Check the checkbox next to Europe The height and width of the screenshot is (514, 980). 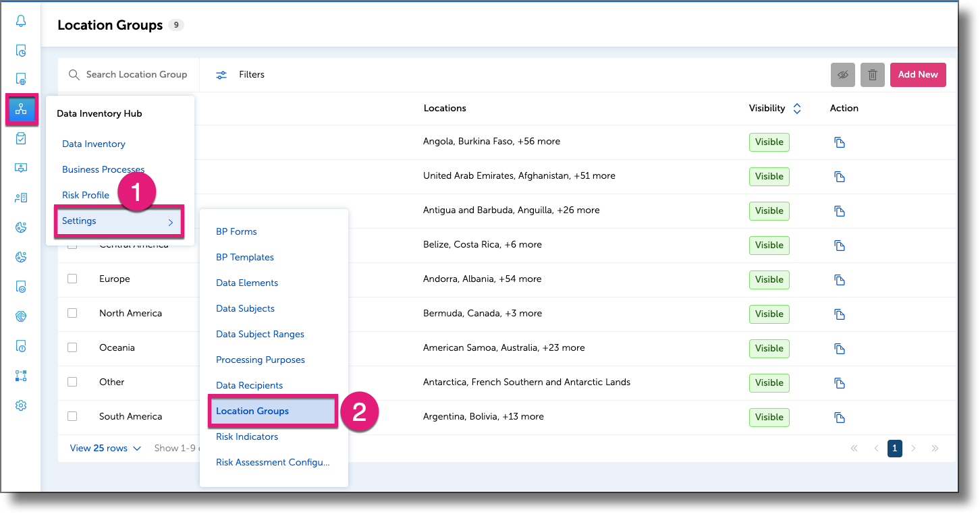point(72,279)
